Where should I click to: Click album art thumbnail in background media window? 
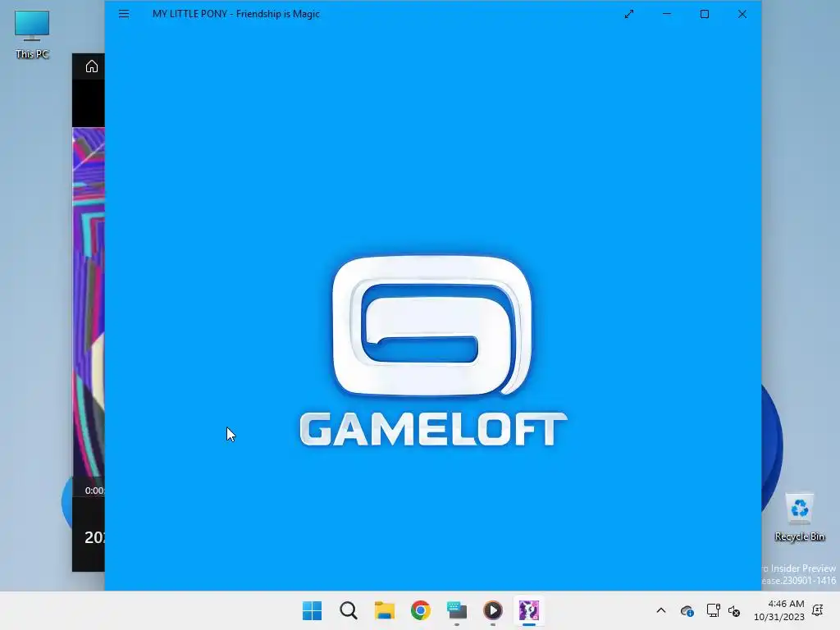(89, 302)
